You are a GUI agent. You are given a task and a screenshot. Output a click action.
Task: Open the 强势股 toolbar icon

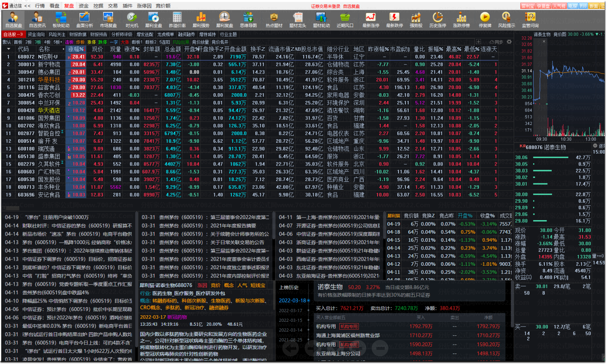point(416,20)
